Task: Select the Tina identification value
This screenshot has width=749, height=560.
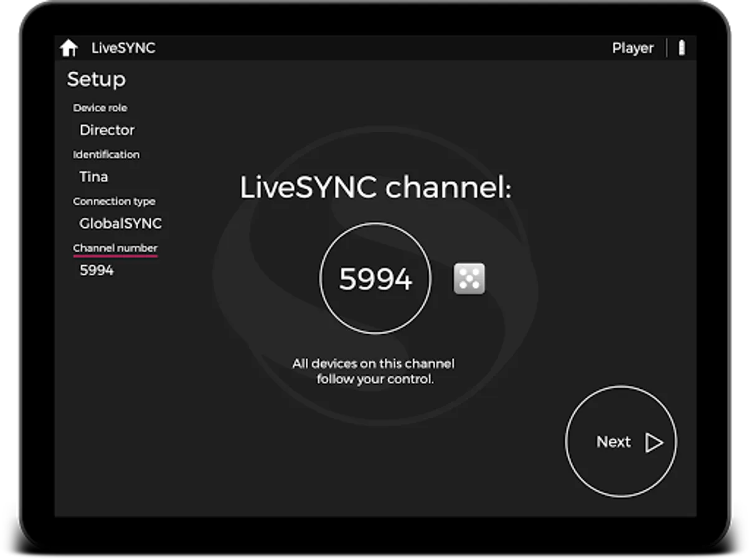Action: 94,177
